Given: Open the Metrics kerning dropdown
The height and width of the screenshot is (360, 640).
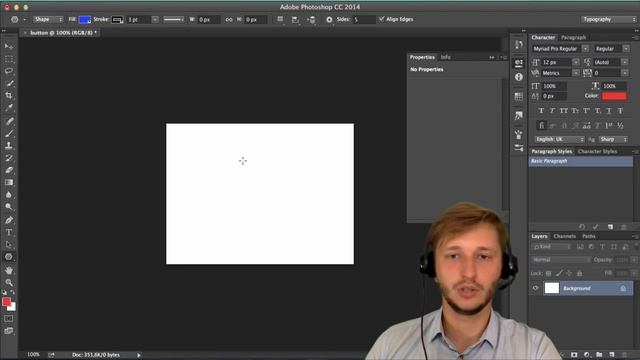Looking at the screenshot, I should click(x=576, y=73).
